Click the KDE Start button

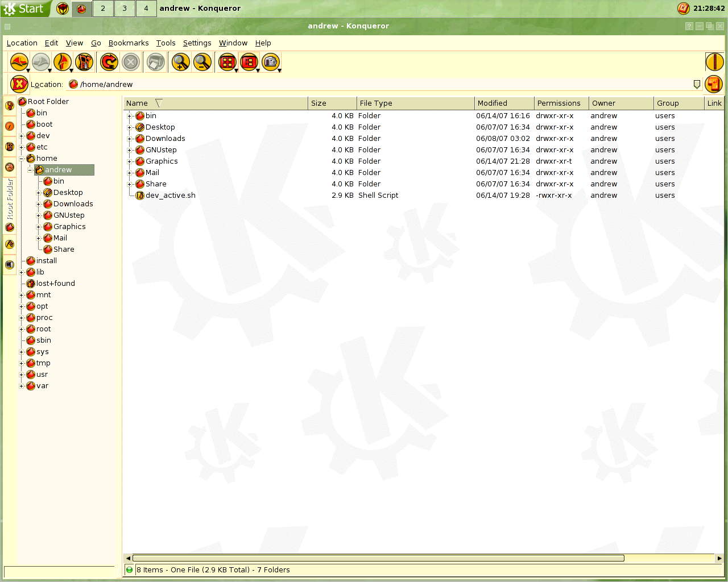[24, 9]
